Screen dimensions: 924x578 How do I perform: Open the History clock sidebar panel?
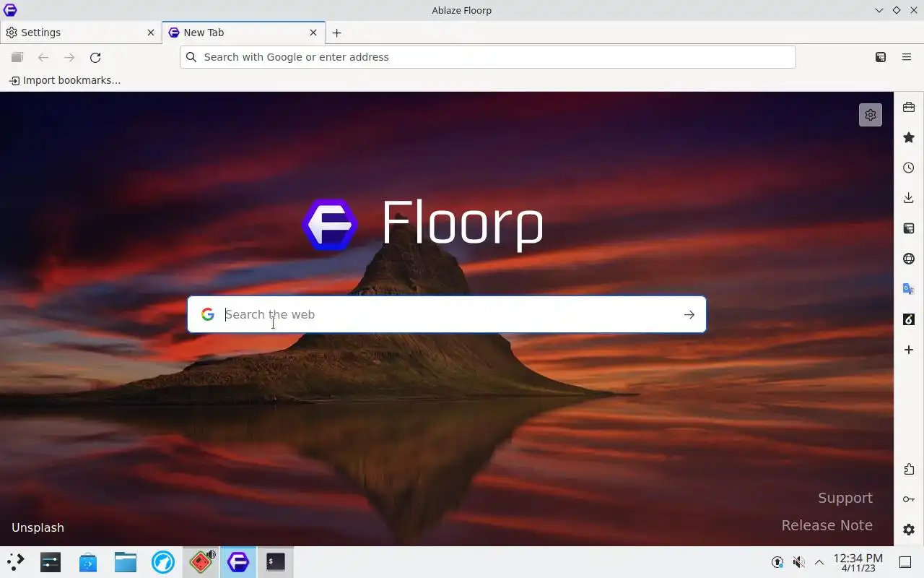909,168
